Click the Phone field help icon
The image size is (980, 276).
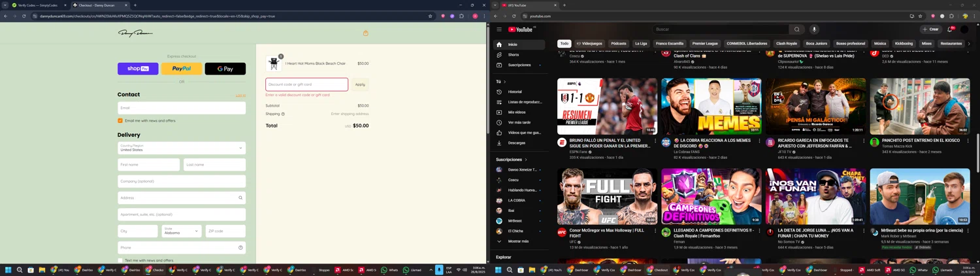(240, 247)
